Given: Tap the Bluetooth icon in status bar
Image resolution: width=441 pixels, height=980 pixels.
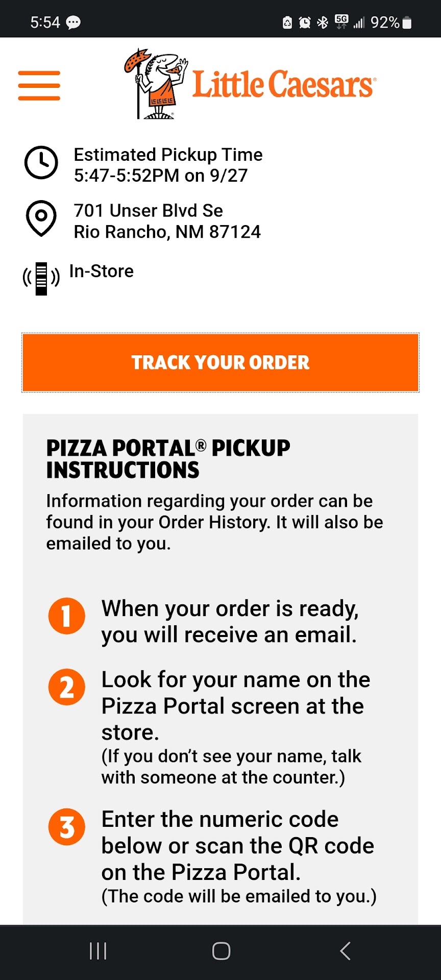Looking at the screenshot, I should coord(323,22).
